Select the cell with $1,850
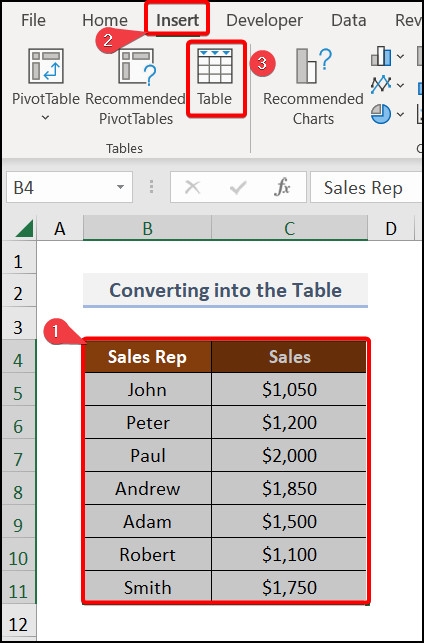 point(290,488)
